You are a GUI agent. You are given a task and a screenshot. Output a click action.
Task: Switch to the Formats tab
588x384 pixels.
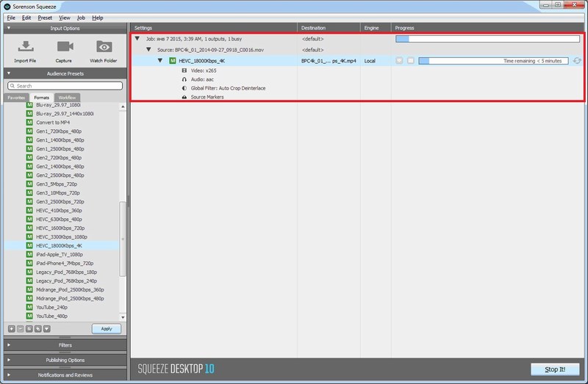point(42,98)
